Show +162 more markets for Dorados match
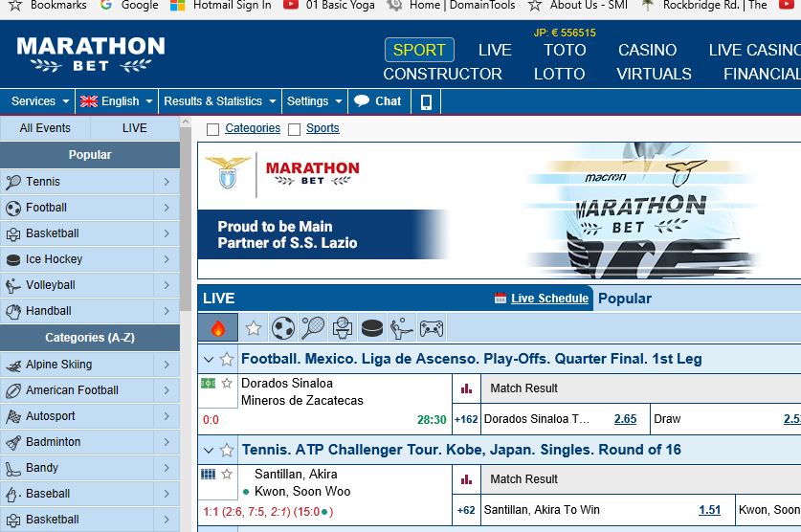The image size is (801, 532). 466,419
